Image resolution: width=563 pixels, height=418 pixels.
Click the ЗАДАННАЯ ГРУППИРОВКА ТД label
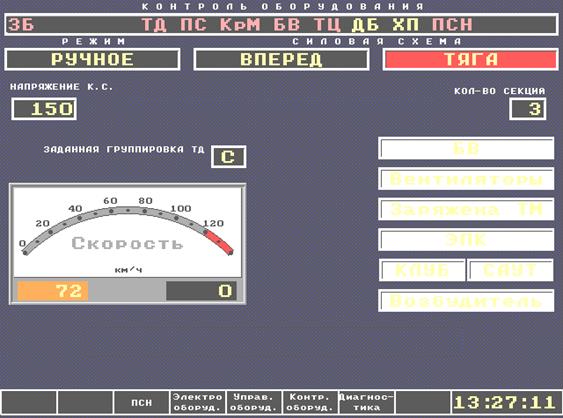point(124,149)
